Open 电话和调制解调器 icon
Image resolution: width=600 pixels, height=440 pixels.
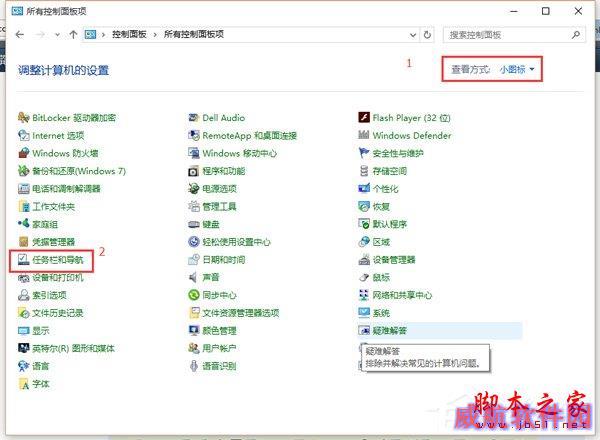tap(24, 188)
